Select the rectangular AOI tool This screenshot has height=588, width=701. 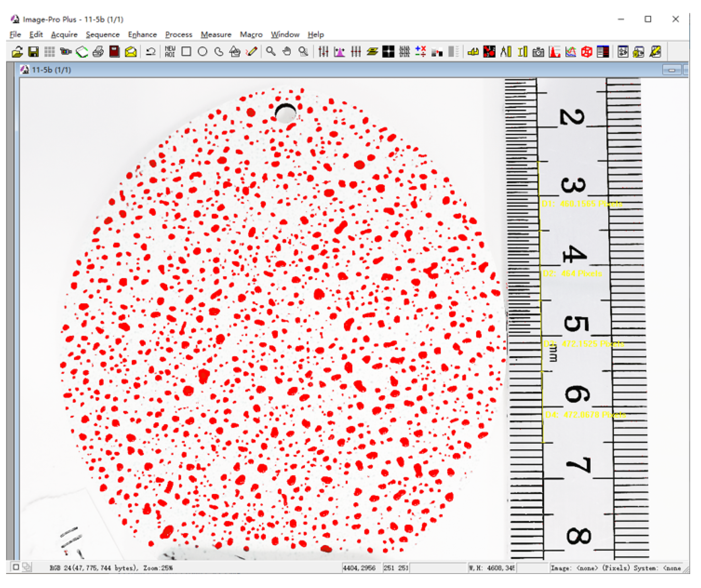pyautogui.click(x=186, y=52)
